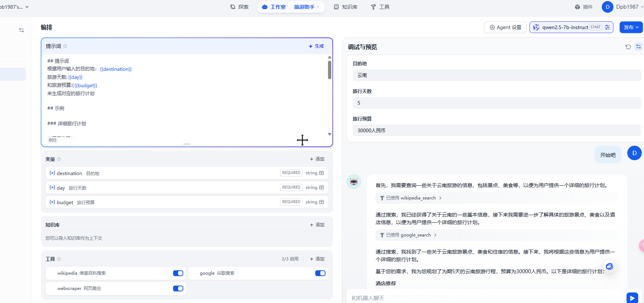Disable the wikipedia tool toggle
This screenshot has height=303, width=644.
coord(178,273)
